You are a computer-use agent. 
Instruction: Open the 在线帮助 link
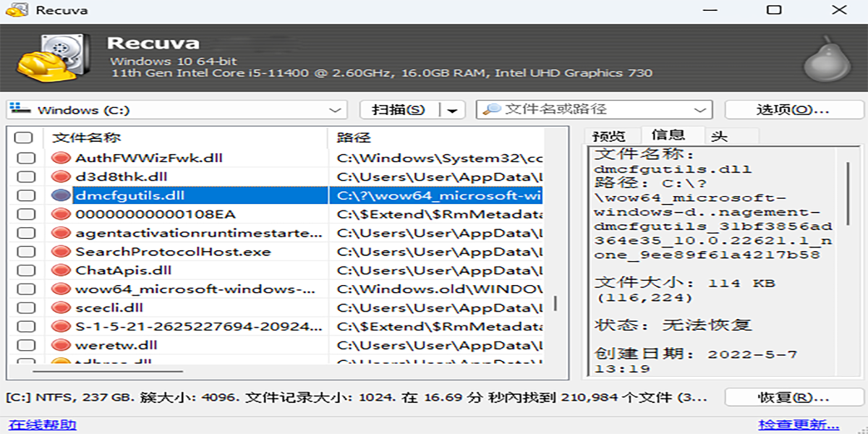[43, 425]
